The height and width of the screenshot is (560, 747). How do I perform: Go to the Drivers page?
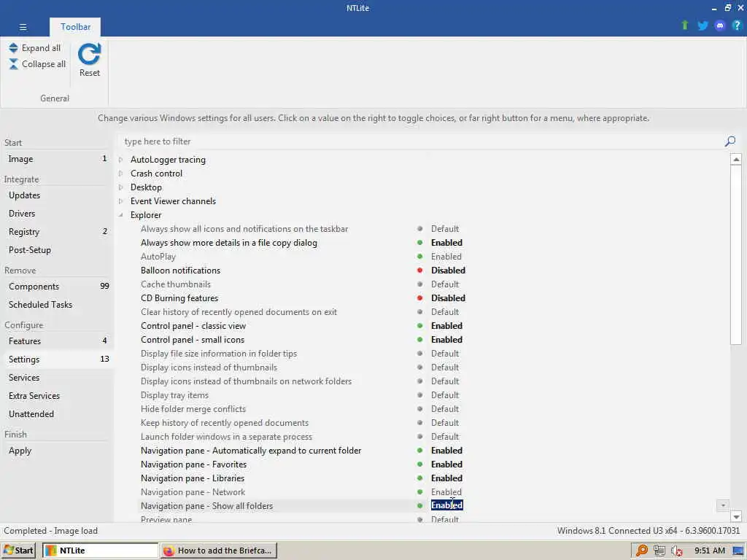pyautogui.click(x=57, y=214)
